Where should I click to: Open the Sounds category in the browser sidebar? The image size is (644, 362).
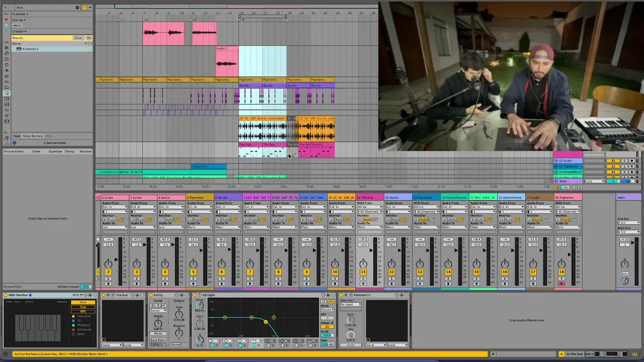tap(7, 53)
